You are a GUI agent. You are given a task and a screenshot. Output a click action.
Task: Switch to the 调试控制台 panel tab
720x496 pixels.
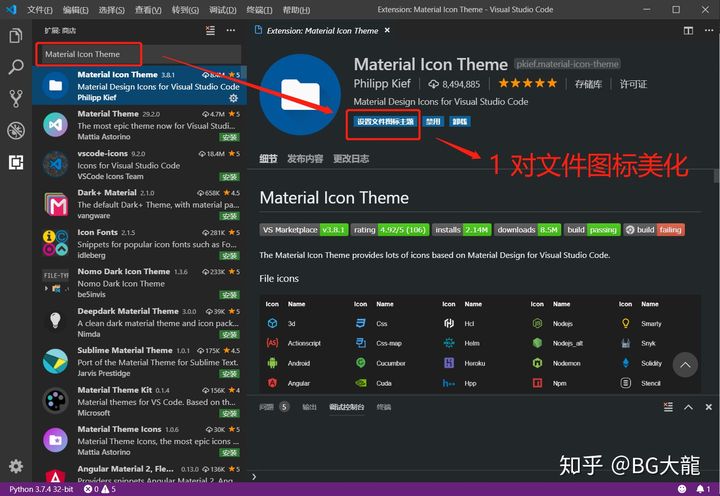tap(347, 407)
